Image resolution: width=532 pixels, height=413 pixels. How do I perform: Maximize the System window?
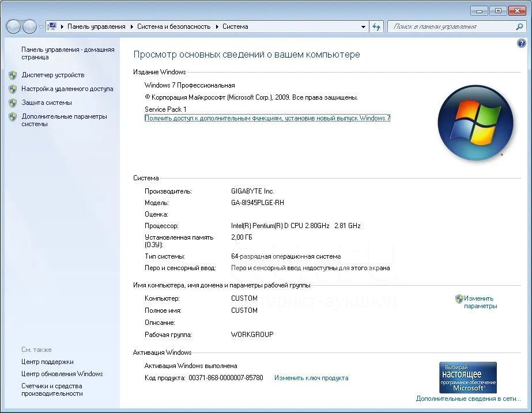[498, 11]
